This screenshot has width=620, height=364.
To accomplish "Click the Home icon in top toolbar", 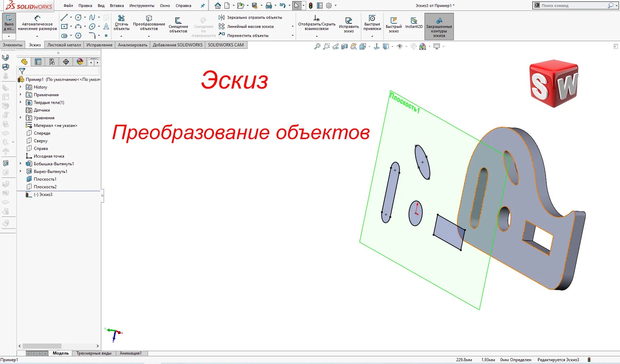I will click(218, 6).
